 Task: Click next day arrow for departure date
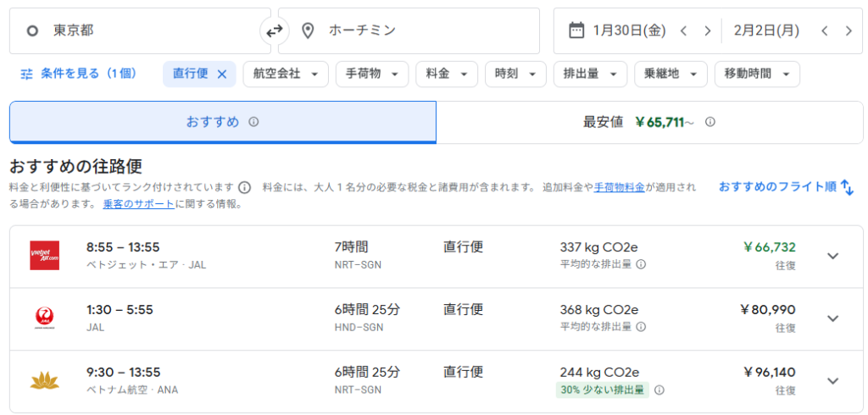click(707, 31)
